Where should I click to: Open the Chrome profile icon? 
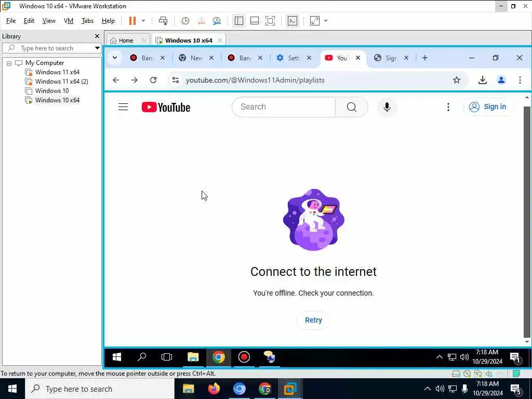(x=501, y=80)
